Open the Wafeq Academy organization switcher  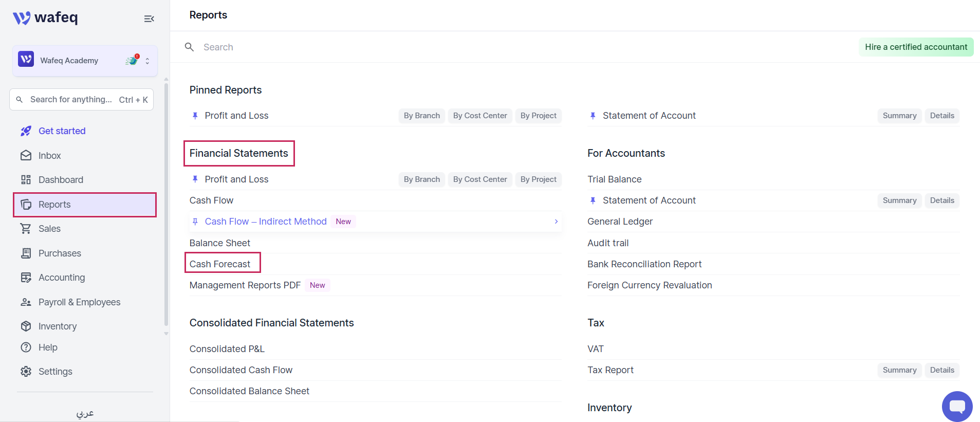click(x=85, y=61)
